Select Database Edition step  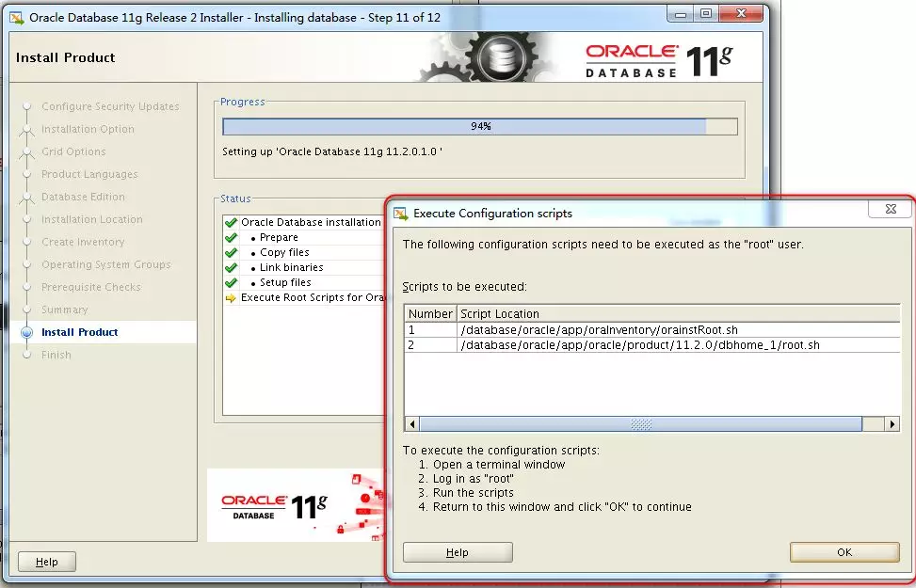click(x=83, y=197)
